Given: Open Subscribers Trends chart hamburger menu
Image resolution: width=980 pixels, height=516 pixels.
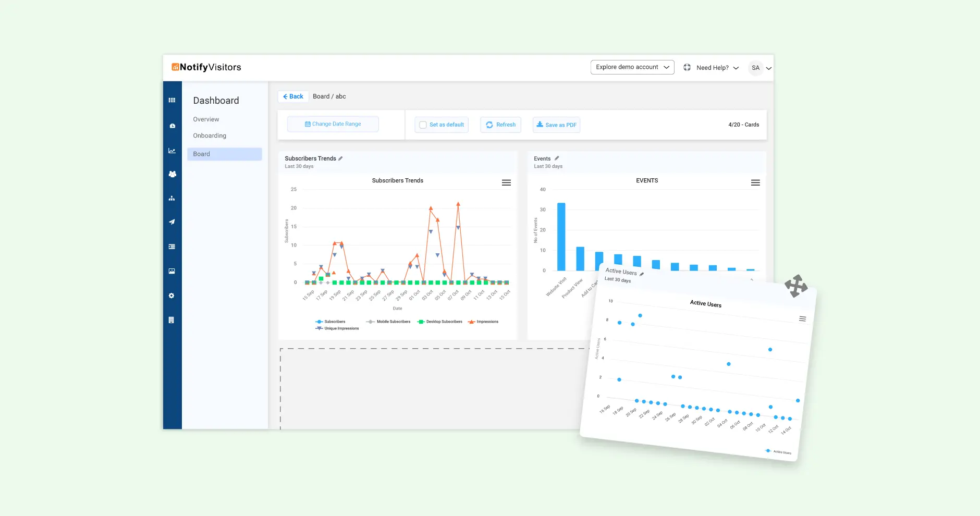Looking at the screenshot, I should [x=506, y=183].
